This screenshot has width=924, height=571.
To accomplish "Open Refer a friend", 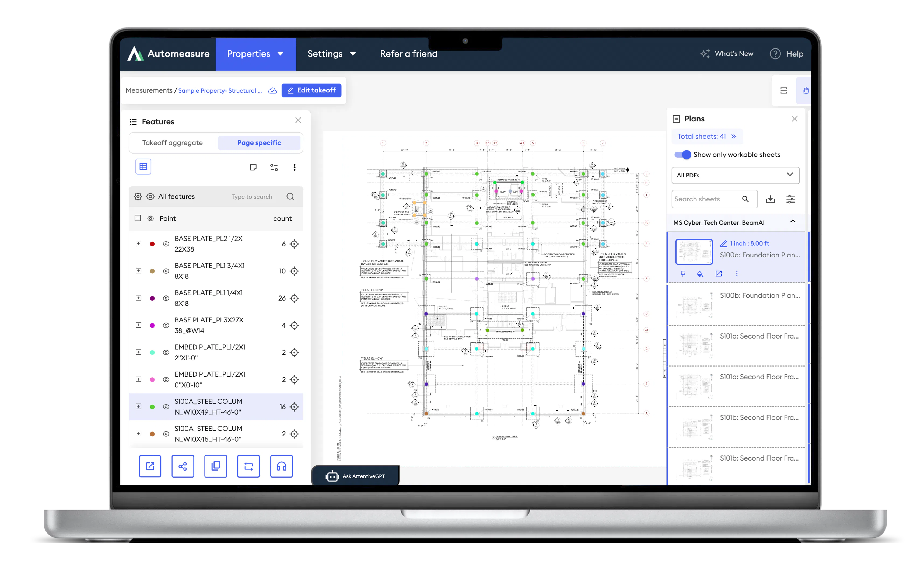I will [408, 54].
